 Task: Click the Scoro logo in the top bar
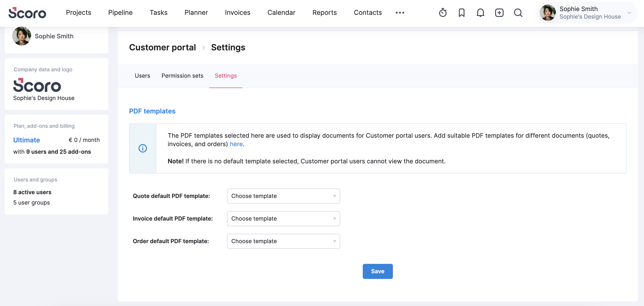point(27,13)
